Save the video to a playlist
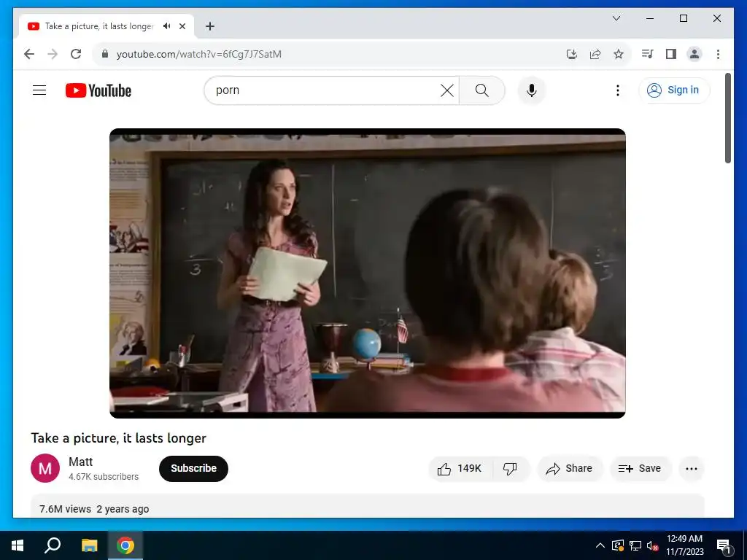The height and width of the screenshot is (560, 747). pos(640,469)
